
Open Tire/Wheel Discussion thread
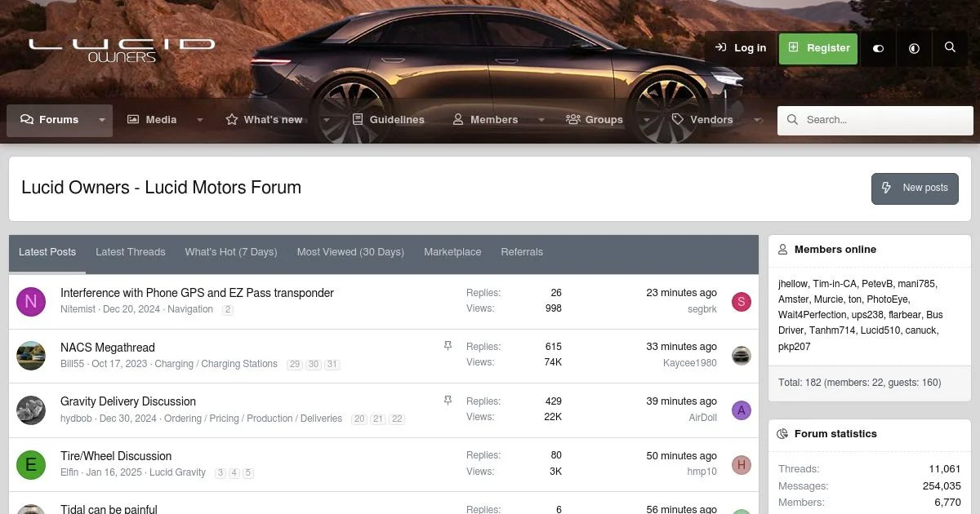[x=116, y=456]
